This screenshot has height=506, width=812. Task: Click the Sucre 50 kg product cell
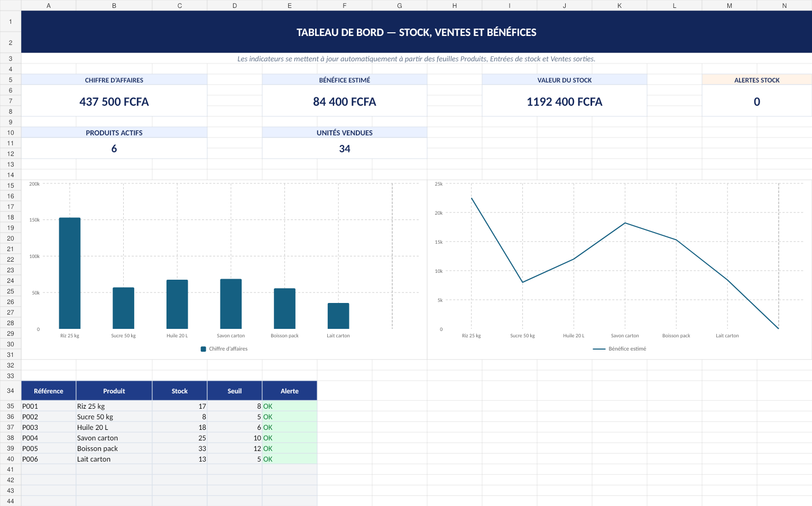[114, 417]
